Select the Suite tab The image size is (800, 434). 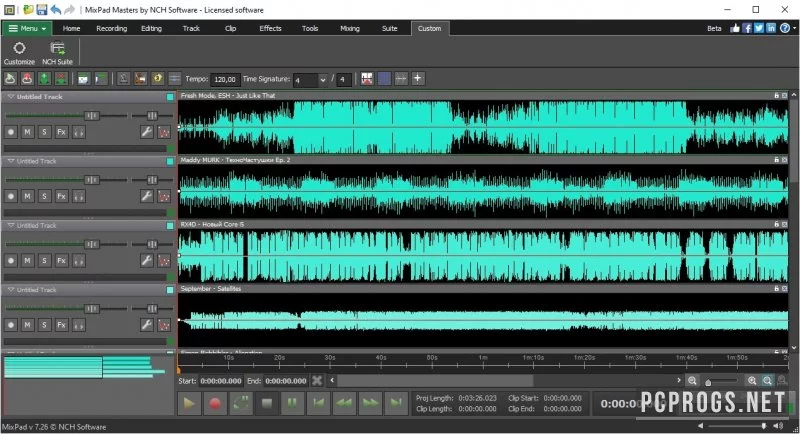[390, 29]
